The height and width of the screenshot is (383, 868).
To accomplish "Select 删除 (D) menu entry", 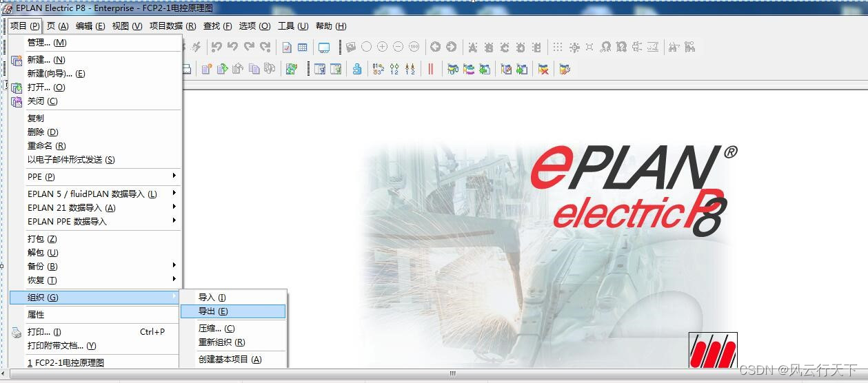I will [94, 132].
